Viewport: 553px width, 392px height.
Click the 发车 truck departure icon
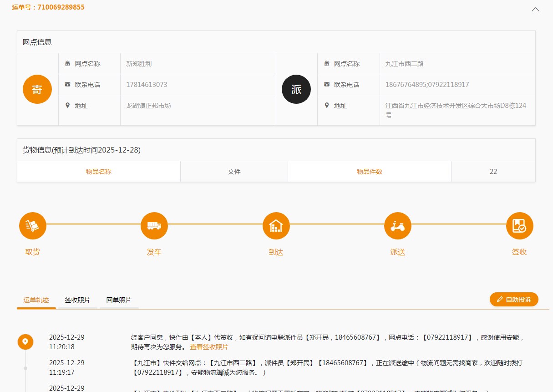tap(154, 226)
